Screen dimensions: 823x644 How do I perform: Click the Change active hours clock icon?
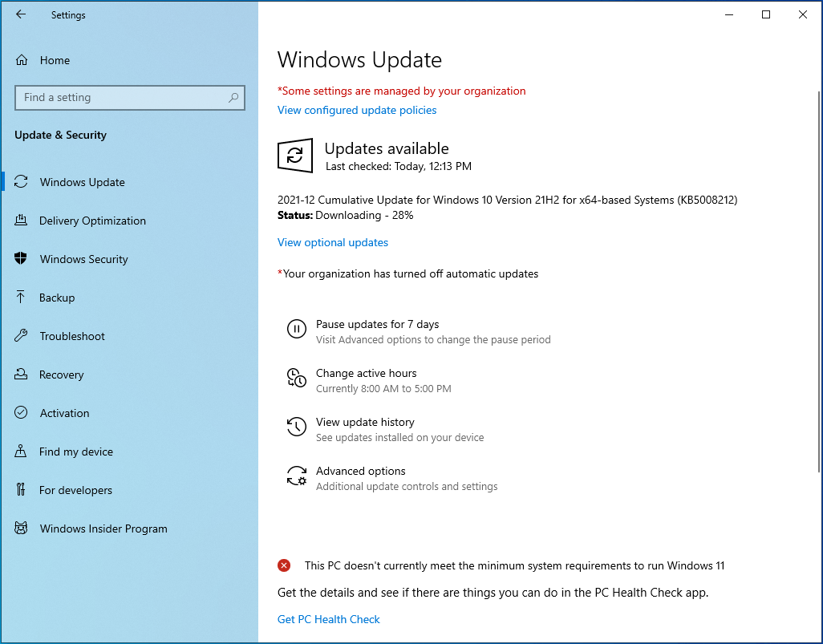297,378
